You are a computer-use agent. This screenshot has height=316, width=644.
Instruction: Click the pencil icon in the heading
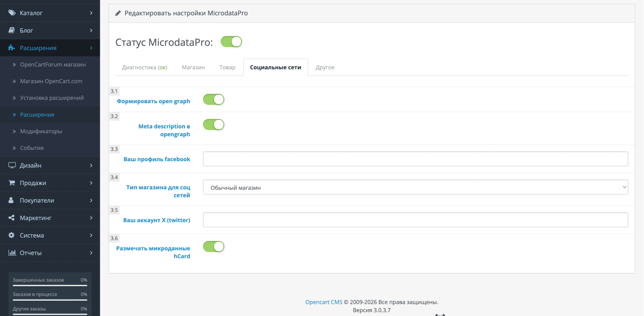click(x=118, y=13)
